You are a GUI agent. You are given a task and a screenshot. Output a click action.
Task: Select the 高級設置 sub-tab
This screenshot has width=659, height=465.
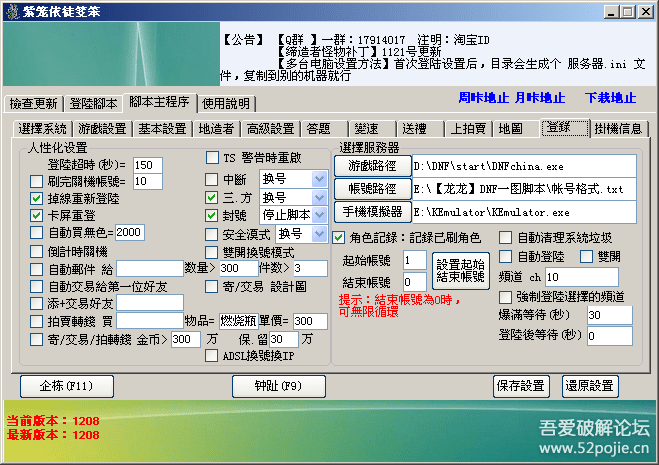coord(270,129)
